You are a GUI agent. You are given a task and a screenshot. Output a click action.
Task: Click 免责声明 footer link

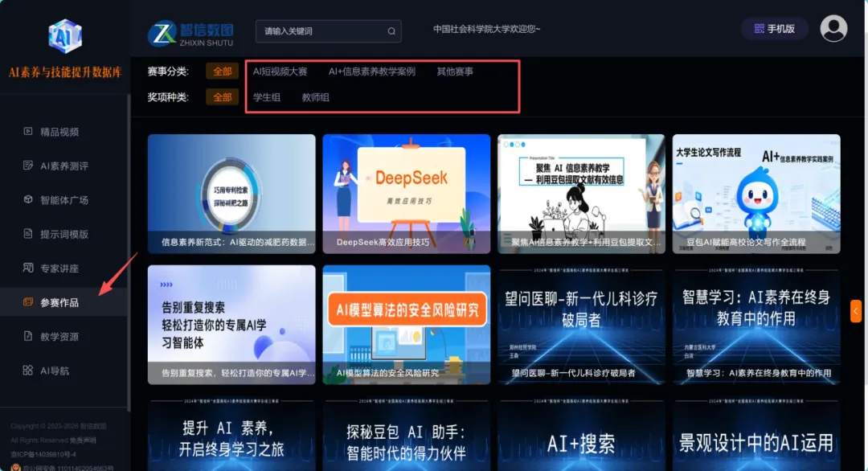click(x=83, y=440)
